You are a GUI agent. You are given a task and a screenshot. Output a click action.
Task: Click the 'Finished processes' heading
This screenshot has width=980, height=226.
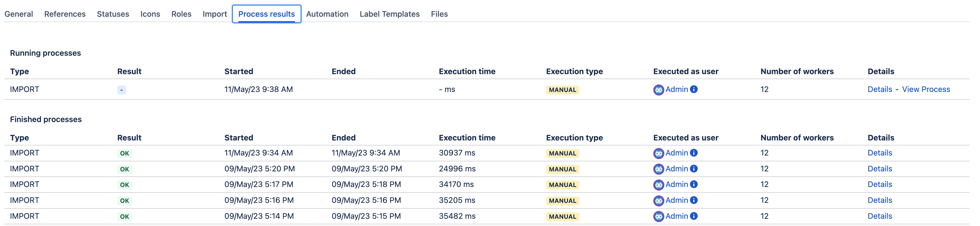(x=46, y=120)
